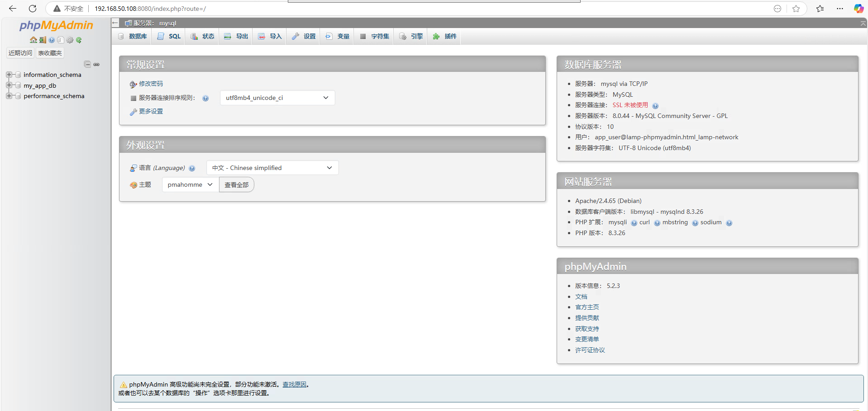Refresh the browser page
The image size is (868, 411).
(33, 9)
